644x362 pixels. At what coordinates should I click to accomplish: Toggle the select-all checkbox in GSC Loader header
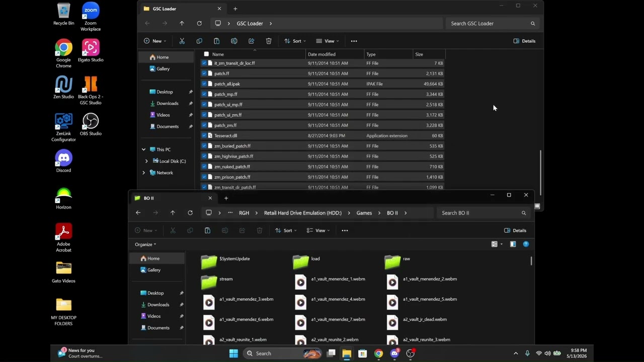[x=206, y=54]
